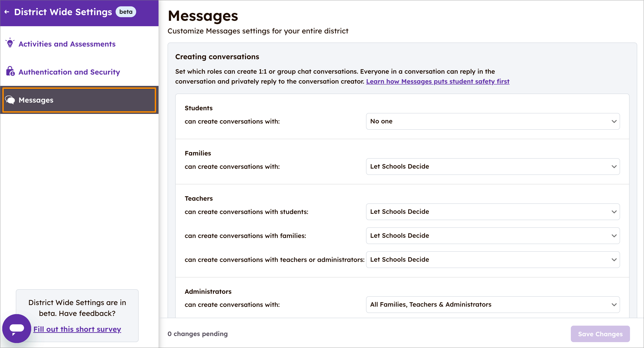Click the back arrow next to District Wide Settings
The height and width of the screenshot is (348, 644).
[7, 12]
